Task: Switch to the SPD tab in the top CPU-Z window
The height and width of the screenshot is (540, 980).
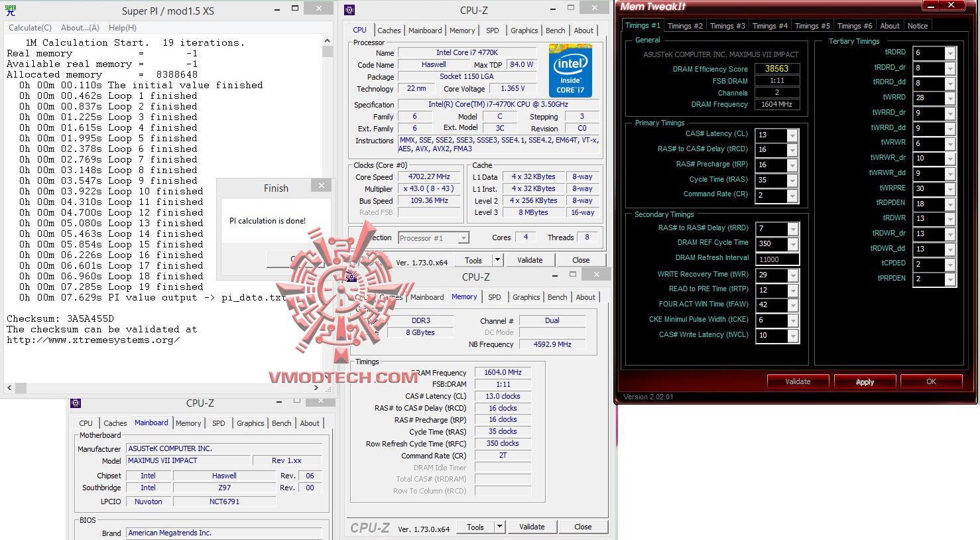Action: [492, 31]
